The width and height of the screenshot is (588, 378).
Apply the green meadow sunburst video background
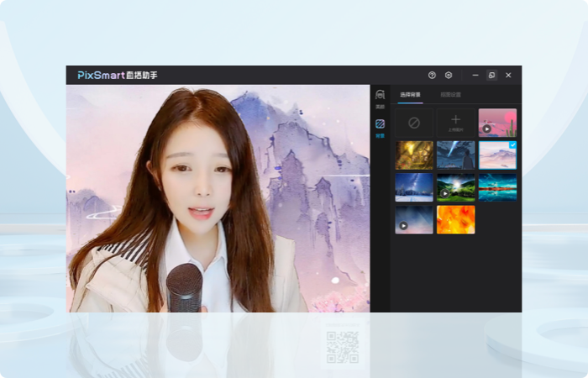455,186
